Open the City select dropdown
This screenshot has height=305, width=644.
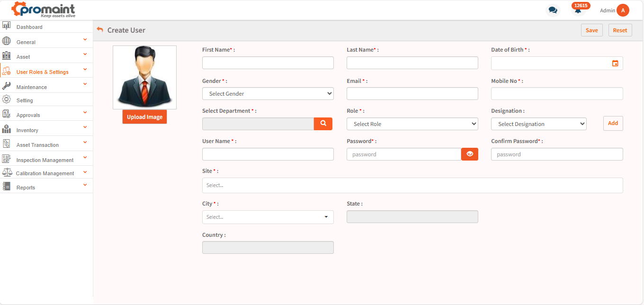click(x=268, y=217)
